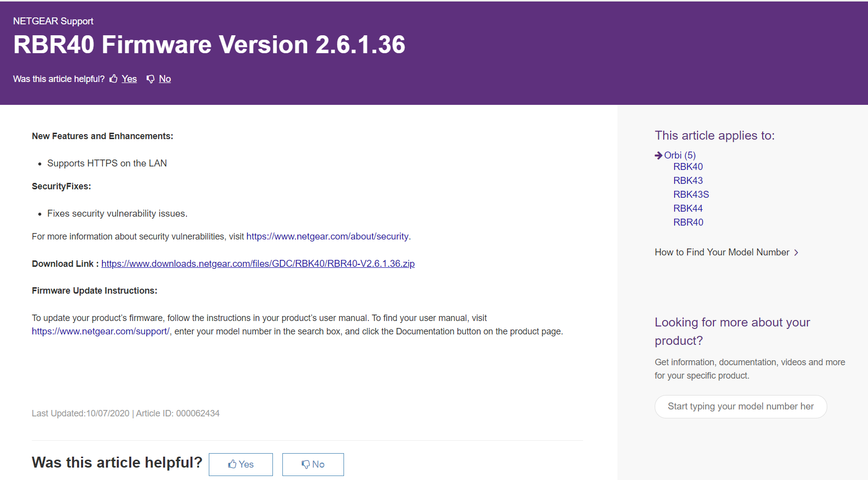
Task: Select the RBK43S model link
Action: (691, 195)
